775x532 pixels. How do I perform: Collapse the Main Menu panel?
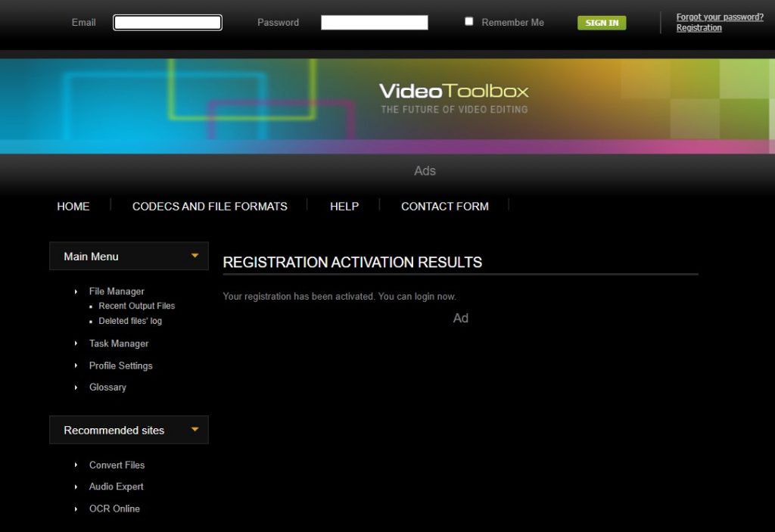coord(196,256)
